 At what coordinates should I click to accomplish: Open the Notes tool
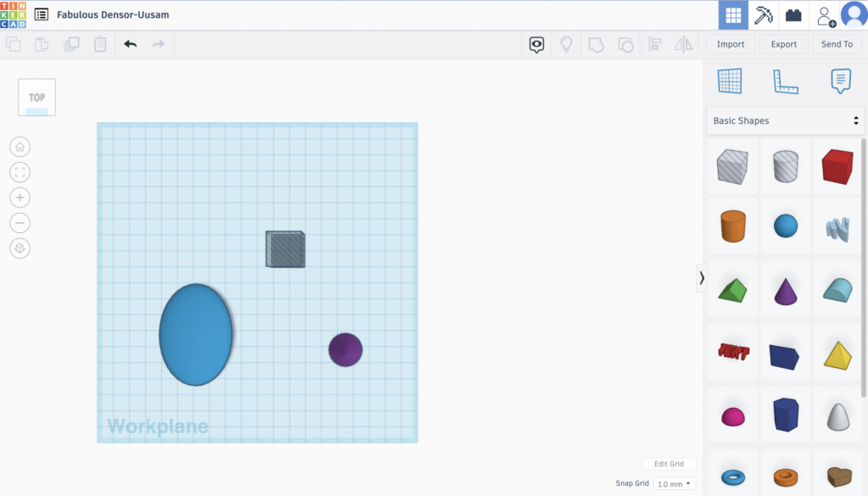840,81
